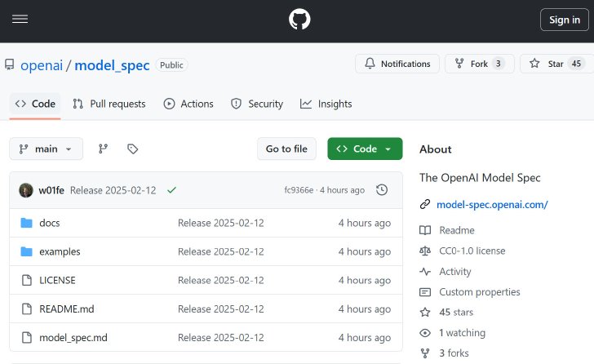Click the GitHub Octocat logo
This screenshot has width=594, height=364.
point(299,20)
